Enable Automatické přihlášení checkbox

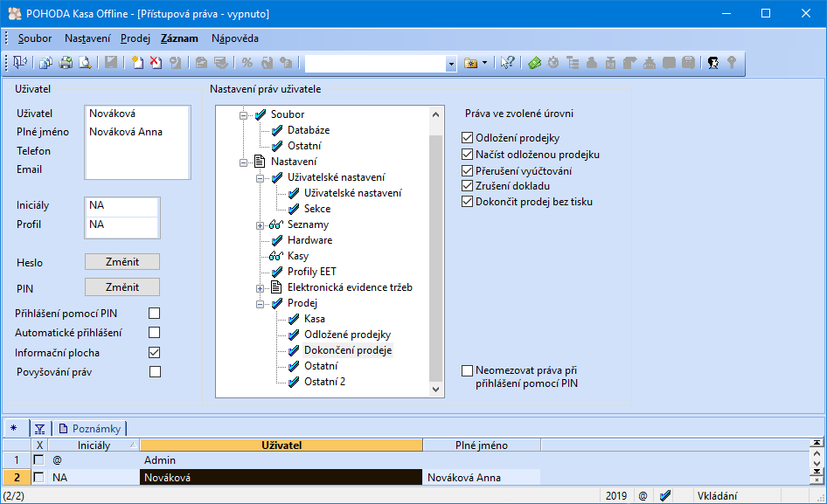(154, 333)
